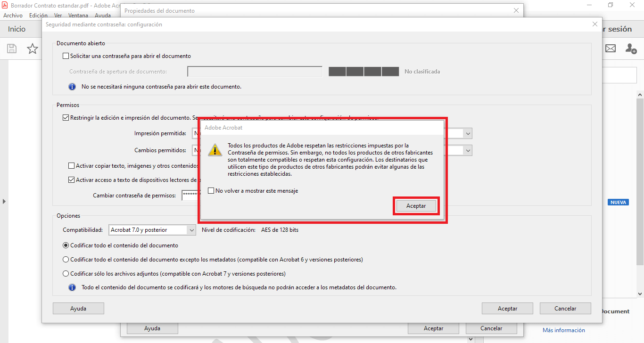Close the security configuration dialog with X
644x343 pixels.
[x=594, y=24]
